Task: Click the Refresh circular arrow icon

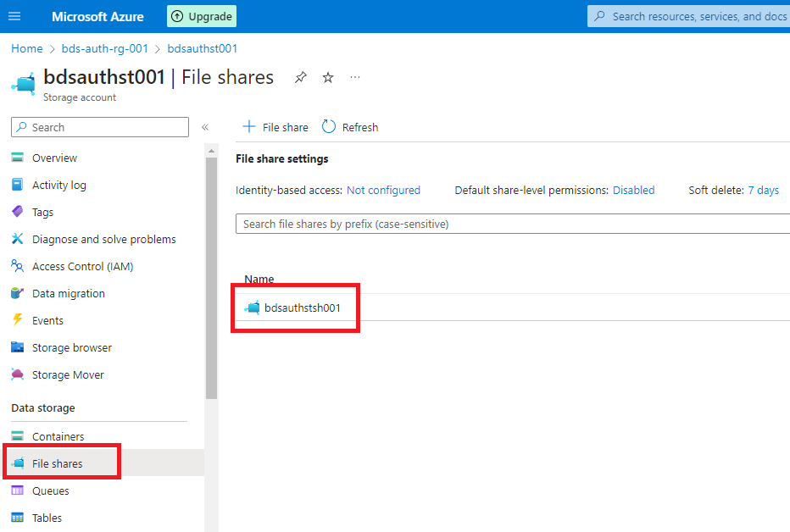Action: pos(329,126)
